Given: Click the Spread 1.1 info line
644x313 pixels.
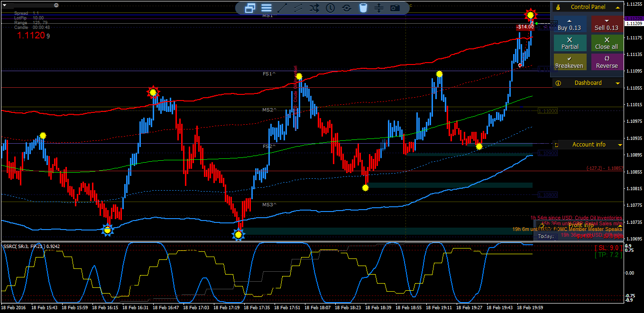Looking at the screenshot, I should pos(27,13).
